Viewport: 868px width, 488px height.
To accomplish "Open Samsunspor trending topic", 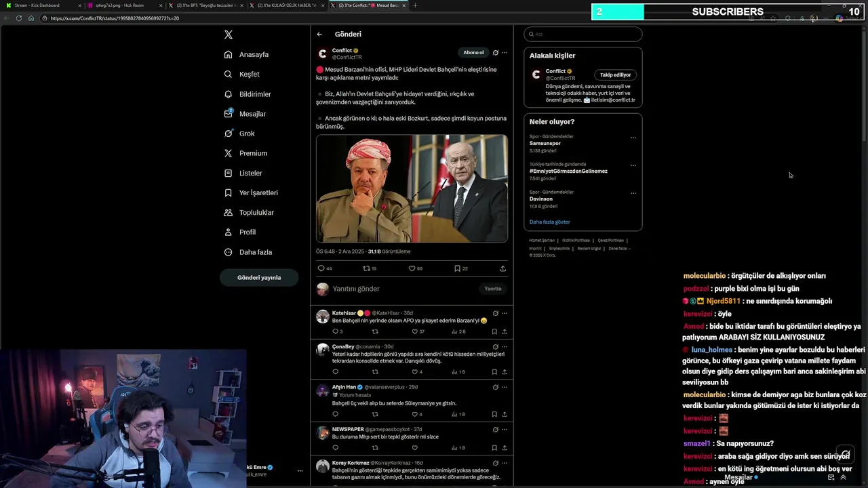I will tap(545, 144).
